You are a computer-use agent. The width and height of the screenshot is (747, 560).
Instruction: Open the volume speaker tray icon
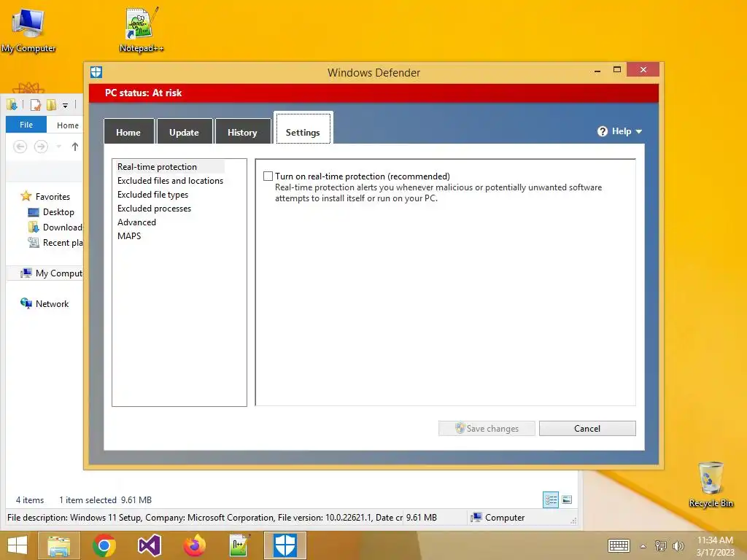(x=678, y=545)
